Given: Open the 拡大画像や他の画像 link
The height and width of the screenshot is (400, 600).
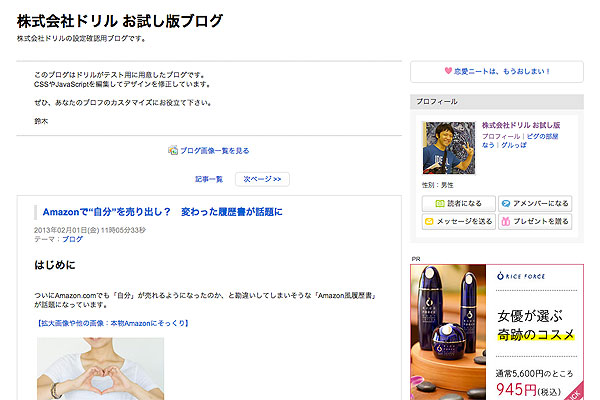Looking at the screenshot, I should [113, 323].
